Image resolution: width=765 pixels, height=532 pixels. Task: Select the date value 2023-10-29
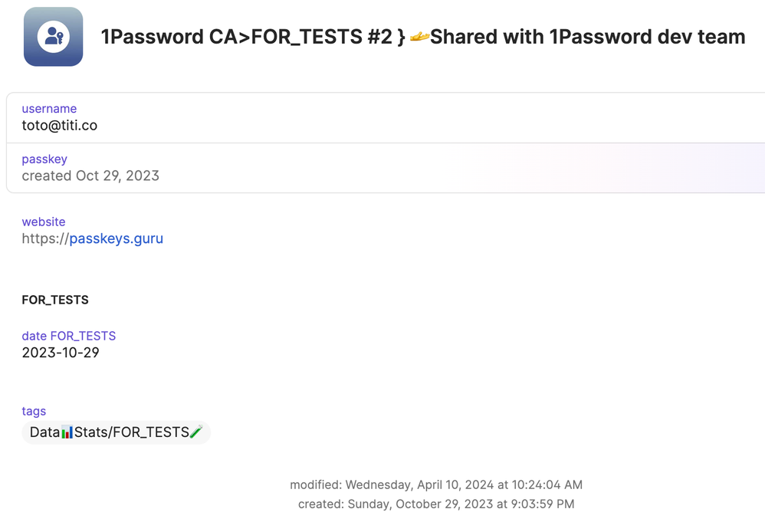point(61,353)
